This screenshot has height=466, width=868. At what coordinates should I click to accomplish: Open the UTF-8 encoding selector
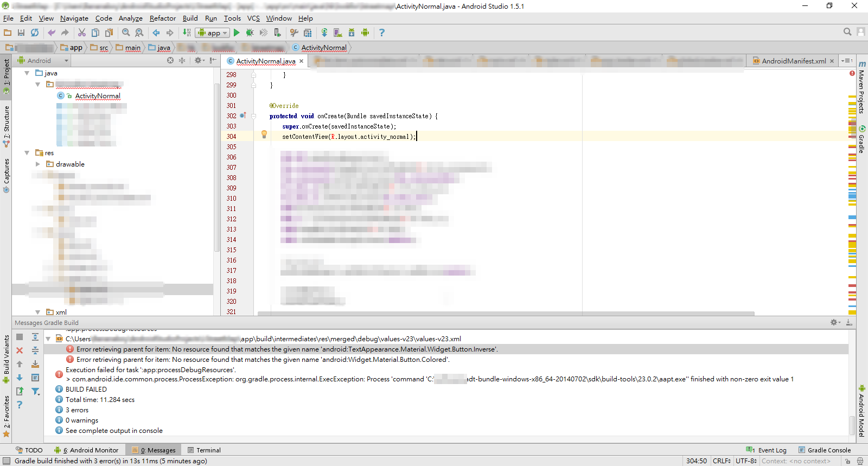click(x=746, y=461)
